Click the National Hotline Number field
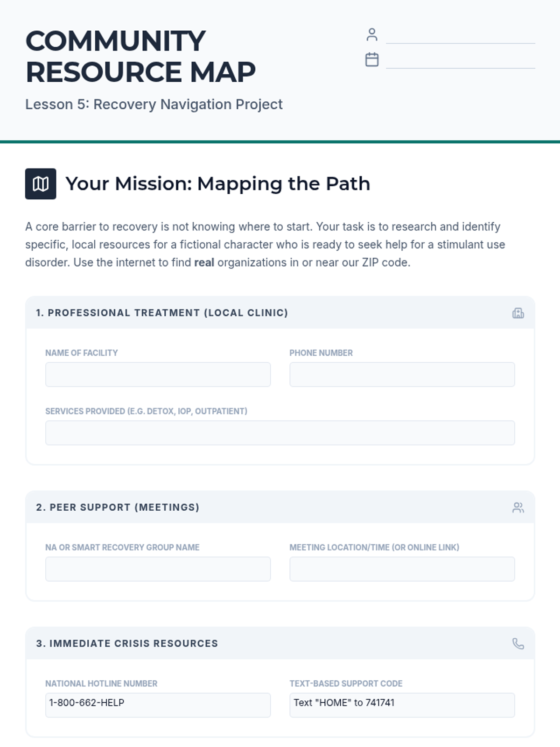560x747 pixels. click(158, 705)
